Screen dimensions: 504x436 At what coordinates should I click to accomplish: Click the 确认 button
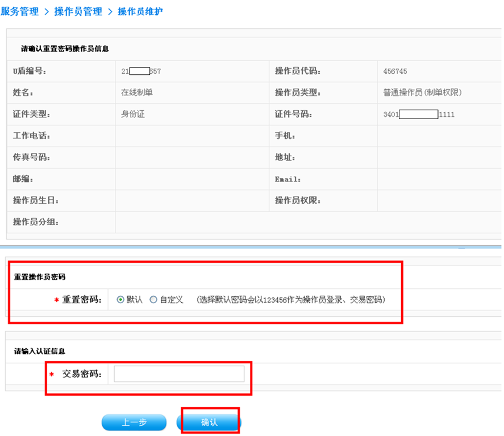[209, 422]
